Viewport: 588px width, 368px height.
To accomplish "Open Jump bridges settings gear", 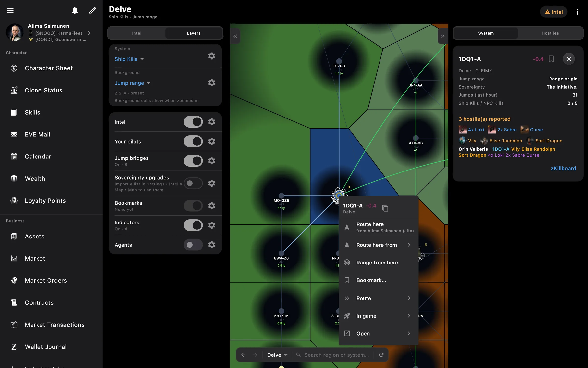I will coord(212,161).
